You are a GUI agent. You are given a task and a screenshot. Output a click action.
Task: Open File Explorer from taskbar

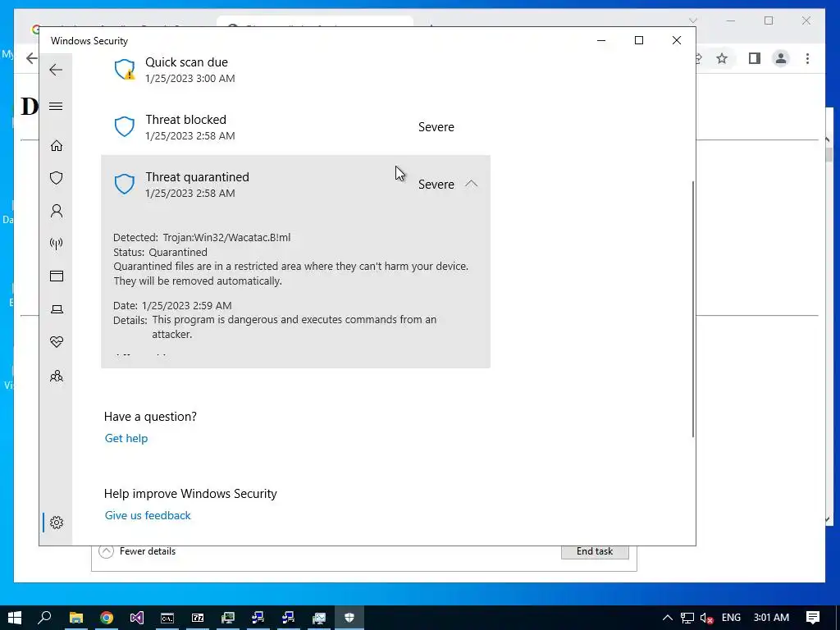pos(76,618)
